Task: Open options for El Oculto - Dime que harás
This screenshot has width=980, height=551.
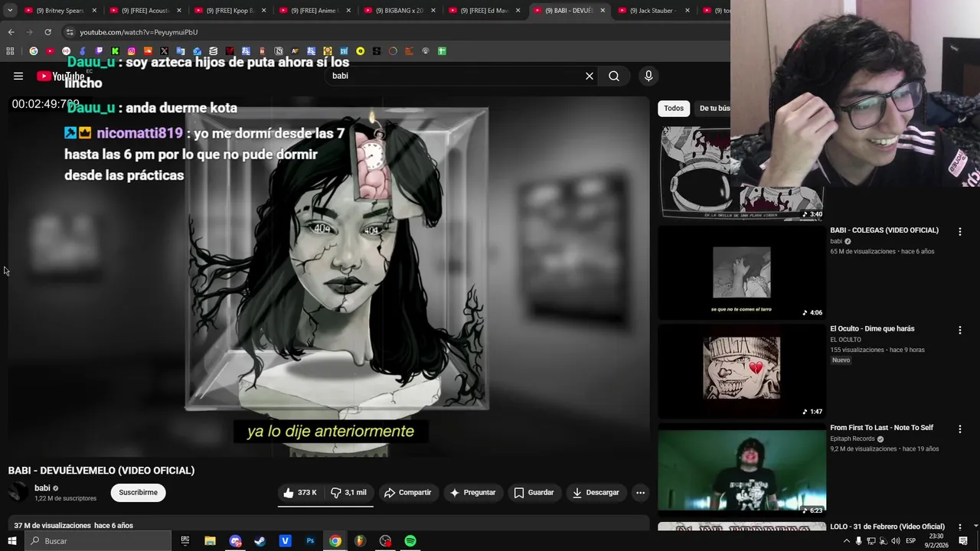Action: coord(959,330)
